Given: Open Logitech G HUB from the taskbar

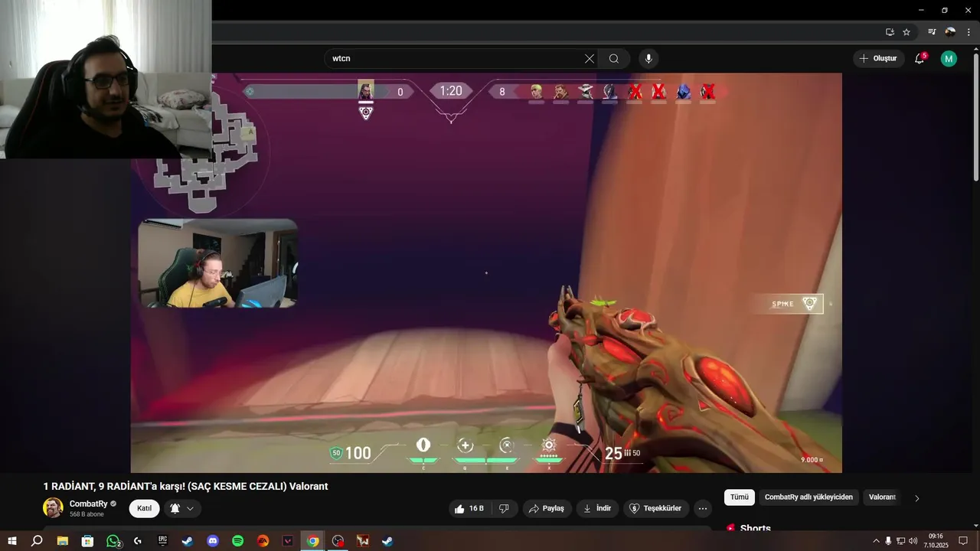Looking at the screenshot, I should click(x=138, y=541).
